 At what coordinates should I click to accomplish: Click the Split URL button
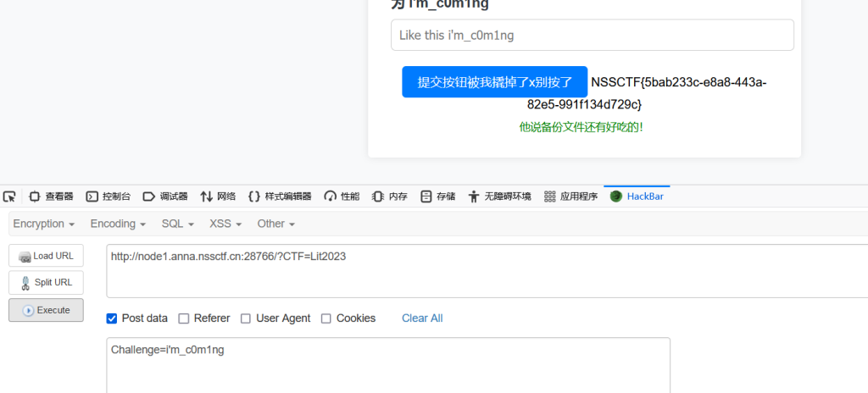pyautogui.click(x=46, y=282)
